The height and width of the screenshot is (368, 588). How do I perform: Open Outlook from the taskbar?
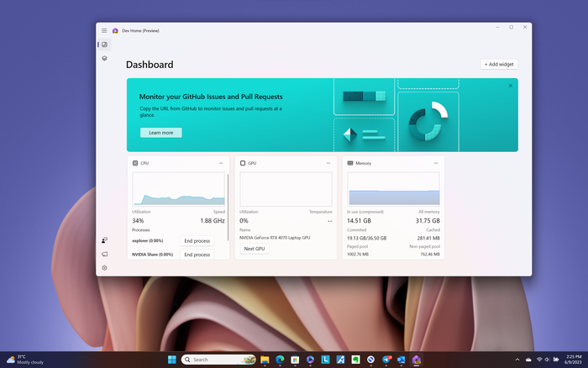[402, 360]
